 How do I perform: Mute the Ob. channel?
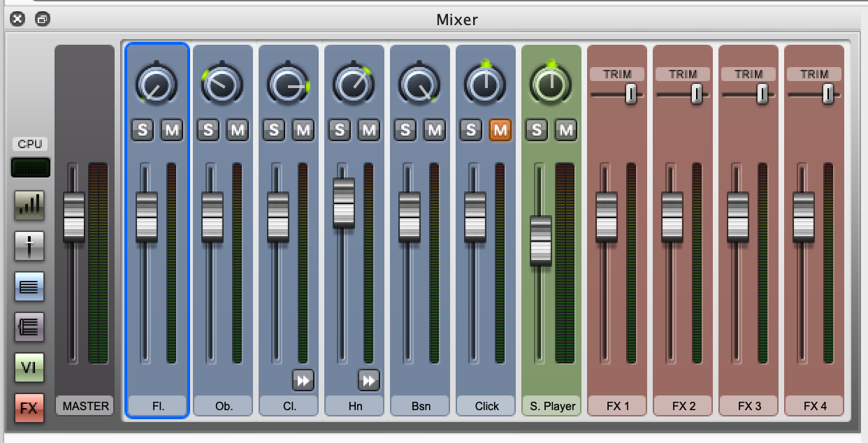(238, 130)
